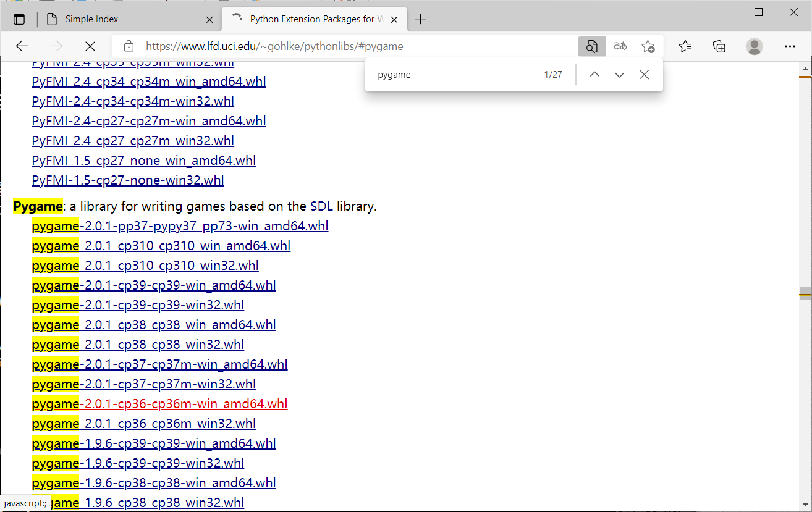The width and height of the screenshot is (812, 512).
Task: Open Settings and more menu
Action: pyautogui.click(x=790, y=46)
